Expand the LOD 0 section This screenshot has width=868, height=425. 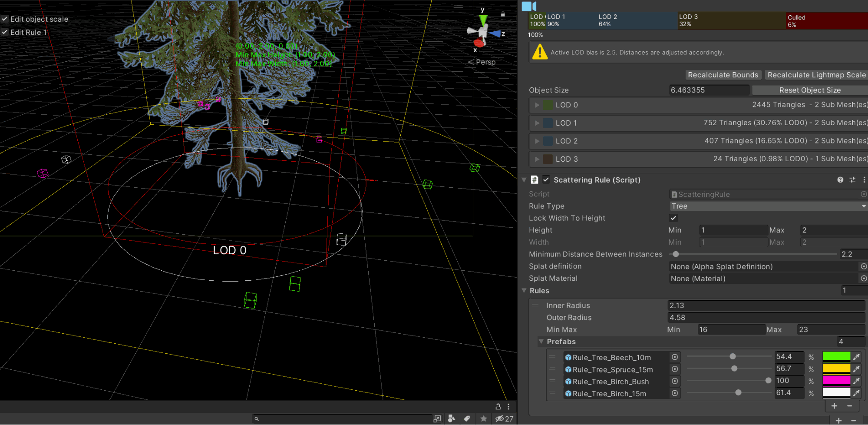(x=537, y=105)
